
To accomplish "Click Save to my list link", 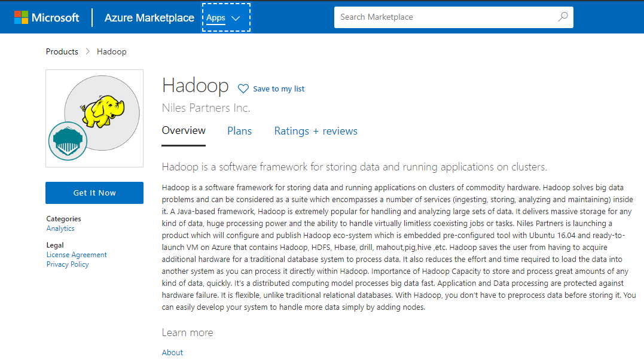I will (279, 89).
